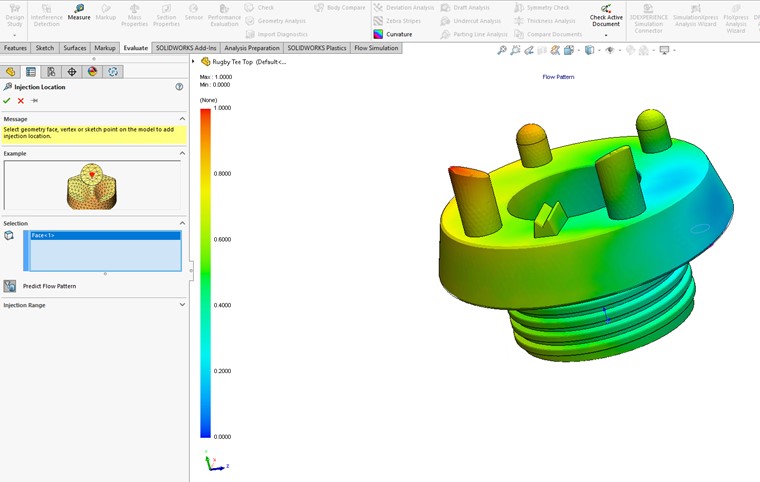760x482 pixels.
Task: Open Injection Location help icon
Action: [x=179, y=87]
